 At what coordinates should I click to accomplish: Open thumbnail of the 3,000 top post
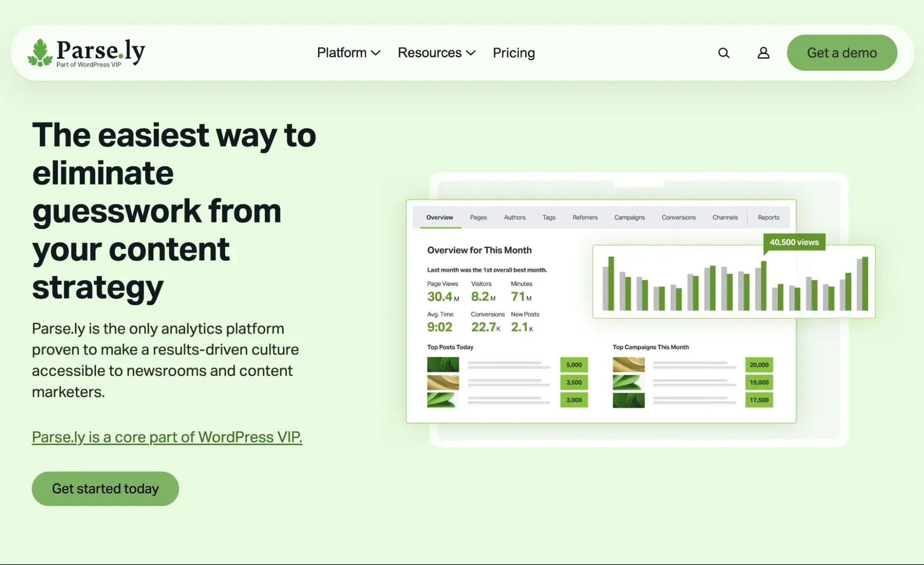[443, 400]
